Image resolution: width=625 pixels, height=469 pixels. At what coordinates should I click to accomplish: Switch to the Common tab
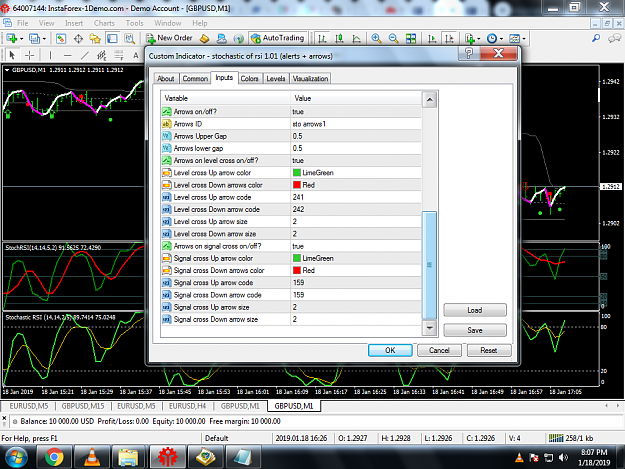tap(195, 78)
